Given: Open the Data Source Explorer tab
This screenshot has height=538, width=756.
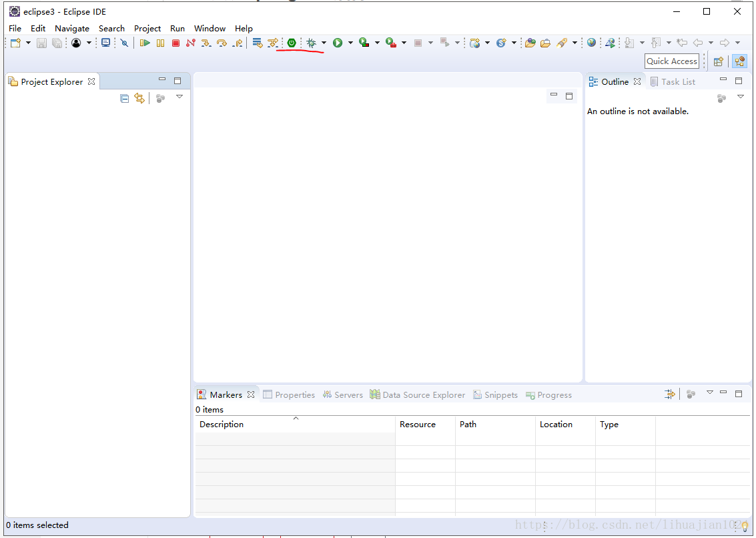Looking at the screenshot, I should click(x=418, y=394).
